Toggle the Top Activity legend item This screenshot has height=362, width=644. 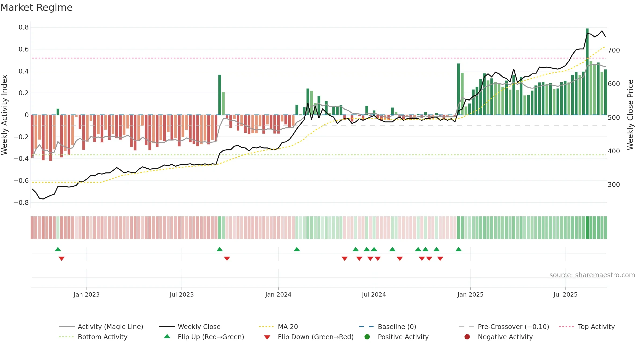pos(587,327)
